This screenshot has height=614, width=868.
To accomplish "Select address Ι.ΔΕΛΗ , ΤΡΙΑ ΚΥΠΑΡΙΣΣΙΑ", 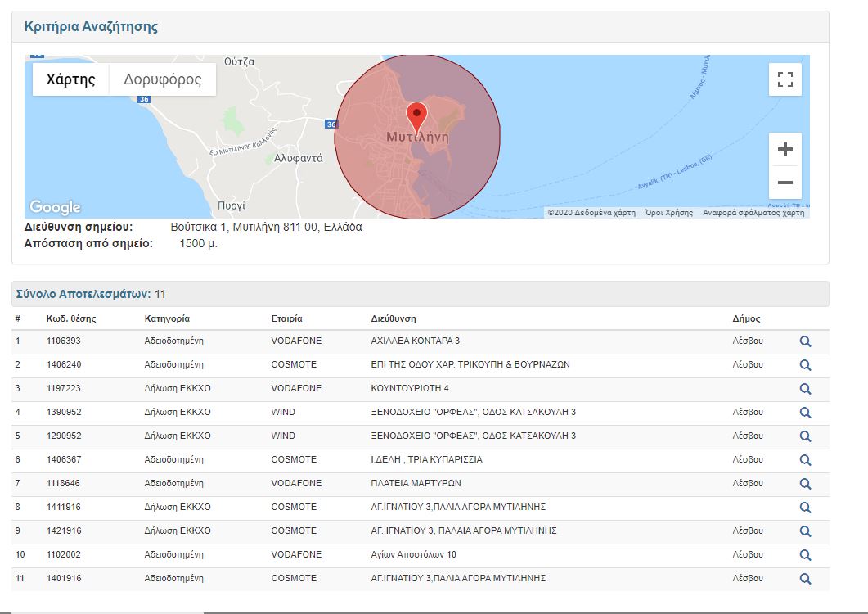I will [426, 459].
